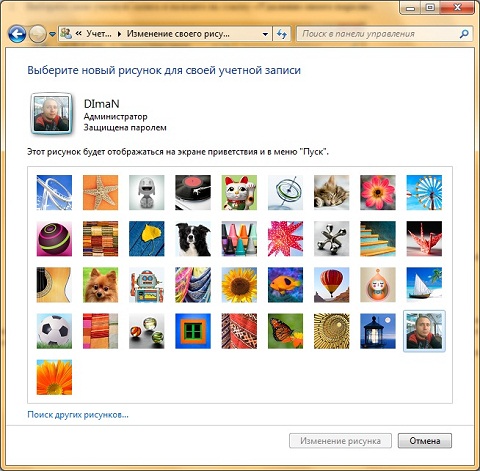Select the golden spiral pattern picture
The width and height of the screenshot is (480, 471).
[332, 331]
